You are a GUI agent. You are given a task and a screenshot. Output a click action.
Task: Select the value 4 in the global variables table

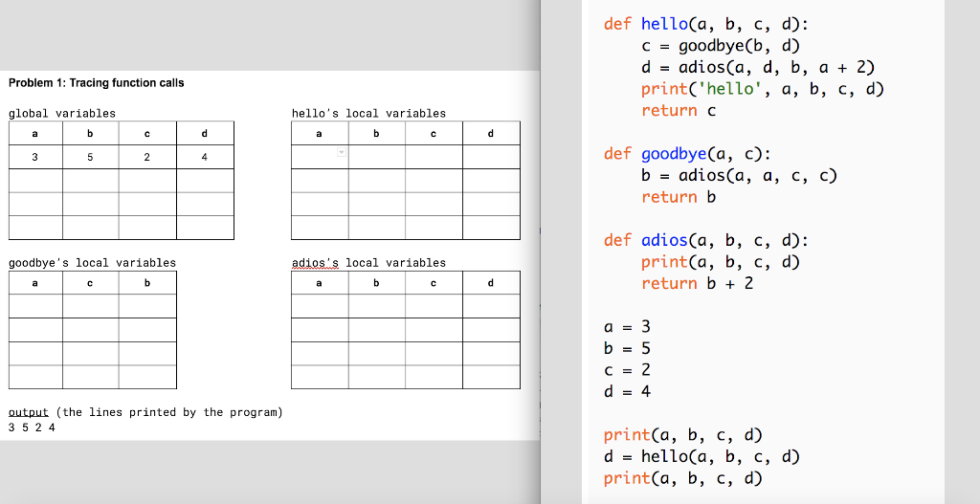coord(205,158)
